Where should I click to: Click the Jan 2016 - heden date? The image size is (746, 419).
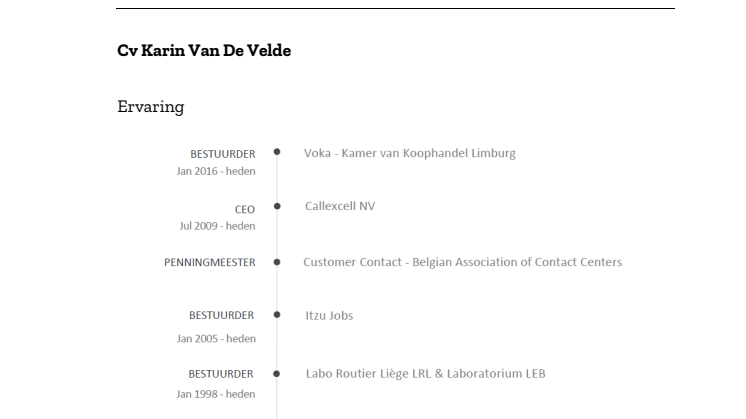(x=216, y=171)
